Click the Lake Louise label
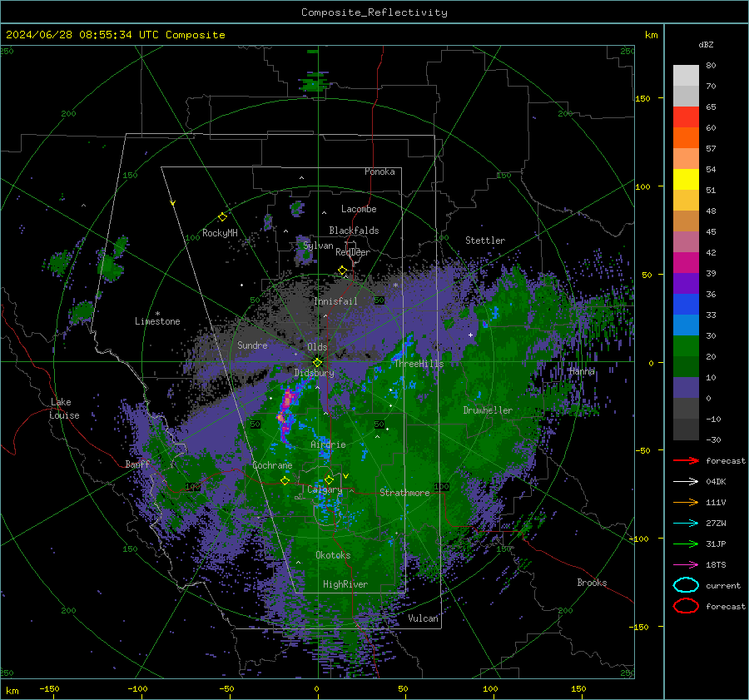The image size is (749, 700). pos(64,409)
